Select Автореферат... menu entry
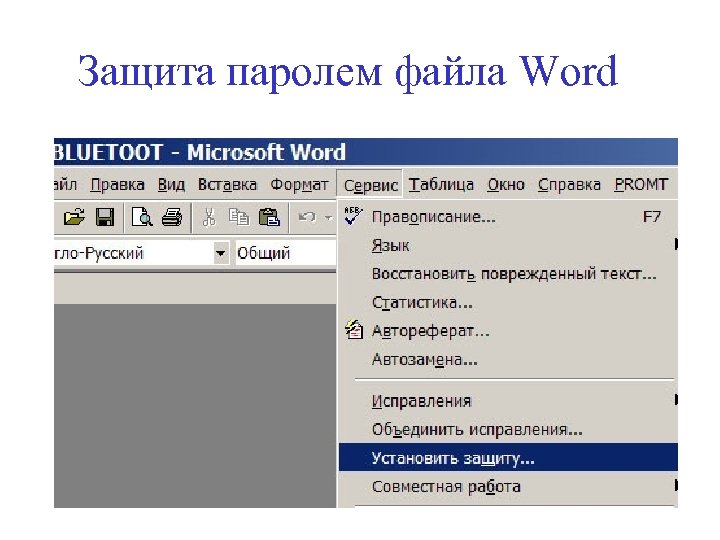Image resolution: width=720 pixels, height=540 pixels. pos(508,331)
